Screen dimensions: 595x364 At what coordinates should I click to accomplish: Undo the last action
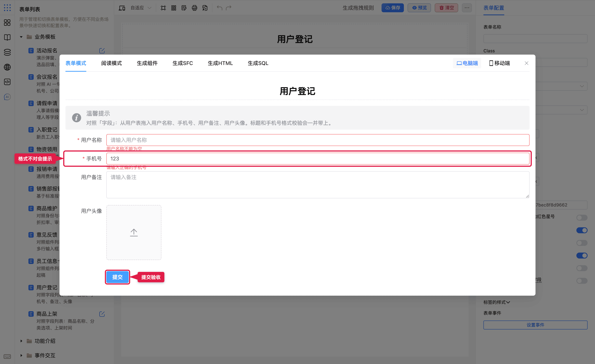[x=220, y=8]
